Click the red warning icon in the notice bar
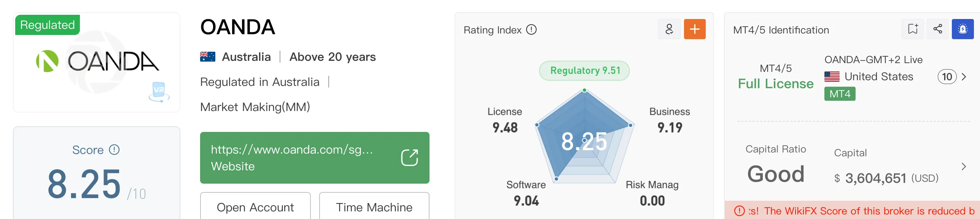 (x=739, y=211)
